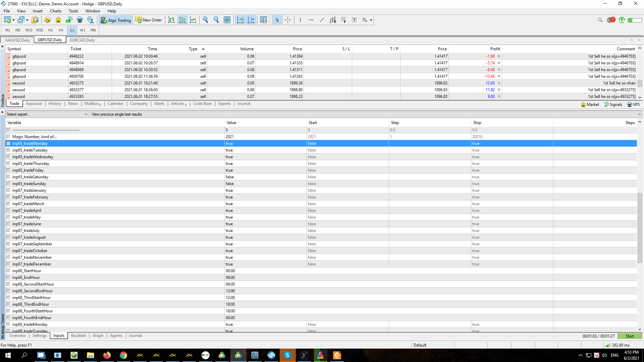
Task: Click the green Start button
Action: (x=630, y=336)
